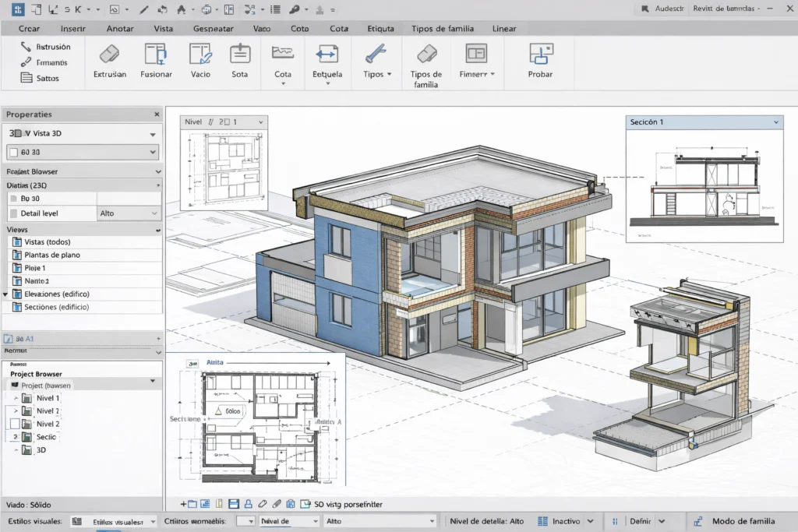Image resolution: width=798 pixels, height=532 pixels.
Task: Open the Vista 3D type selector dropdown
Action: [153, 133]
